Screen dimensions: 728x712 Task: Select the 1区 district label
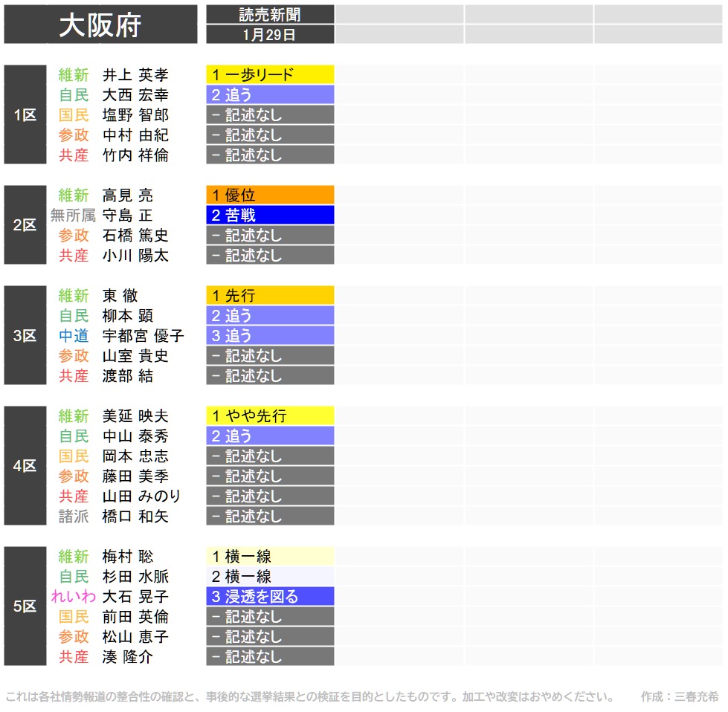pyautogui.click(x=25, y=114)
